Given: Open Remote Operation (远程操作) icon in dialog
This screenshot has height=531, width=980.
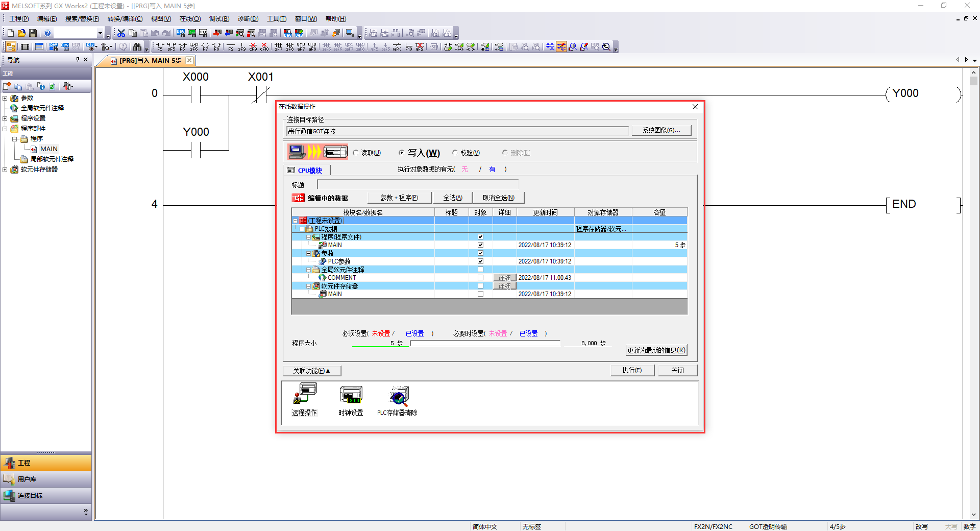Looking at the screenshot, I should coord(305,400).
